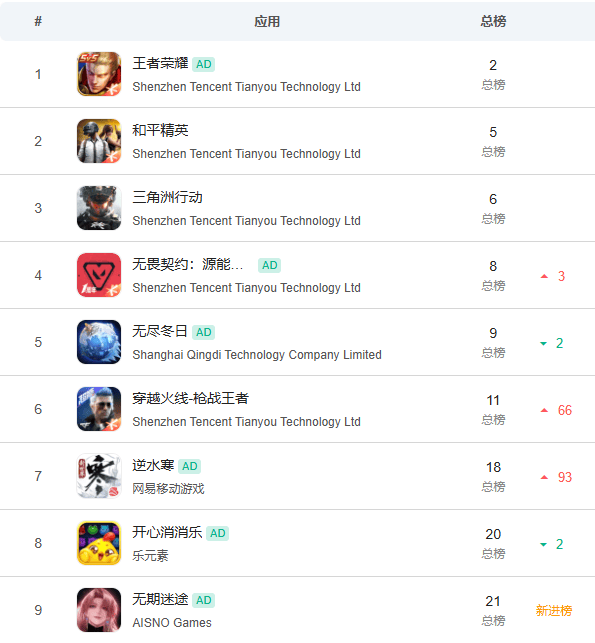Select the 三角洲行动 app icon

tap(99, 208)
